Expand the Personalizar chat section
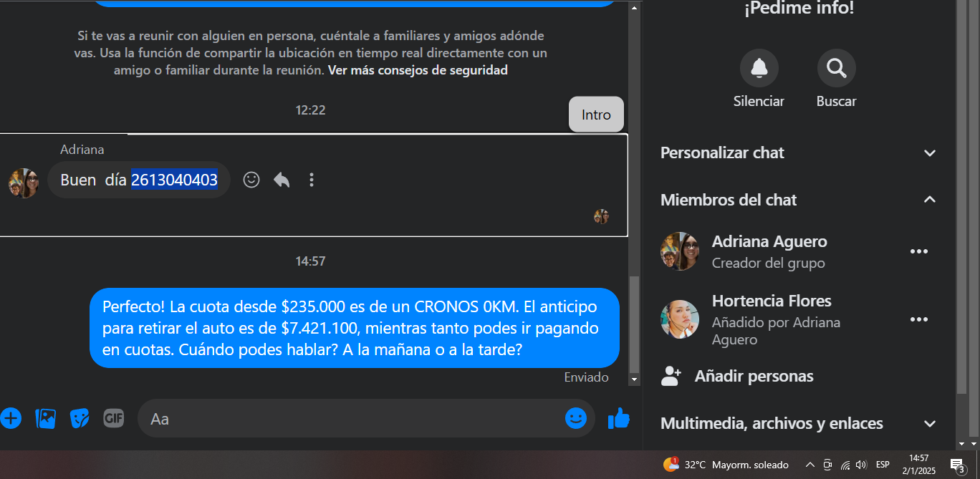980x479 pixels. click(798, 153)
